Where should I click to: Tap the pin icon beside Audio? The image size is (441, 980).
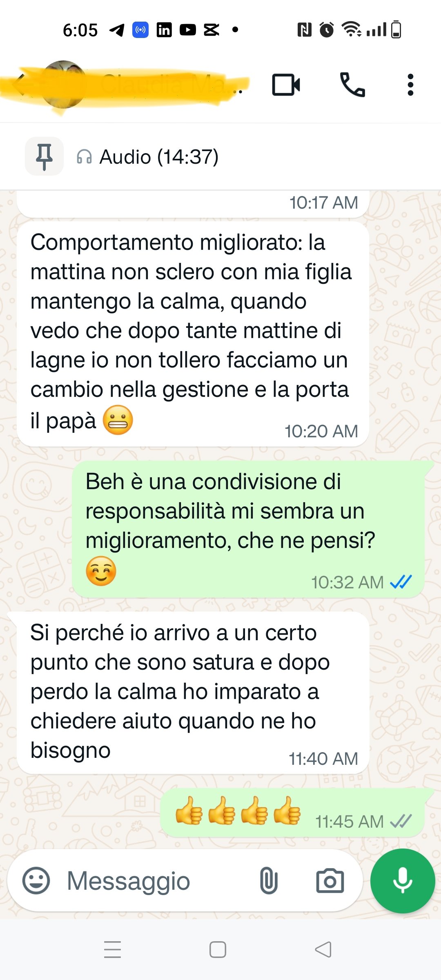click(44, 156)
